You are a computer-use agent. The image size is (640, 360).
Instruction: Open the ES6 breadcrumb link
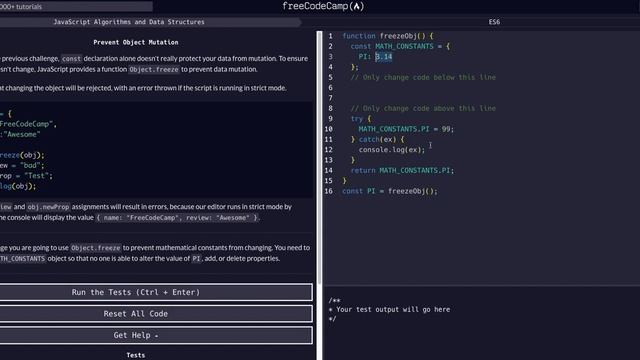(494, 22)
